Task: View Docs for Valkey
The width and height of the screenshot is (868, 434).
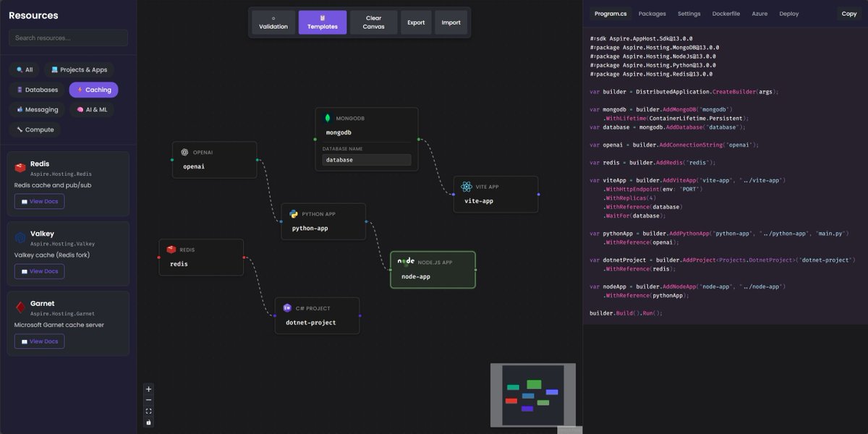Action: pos(40,271)
